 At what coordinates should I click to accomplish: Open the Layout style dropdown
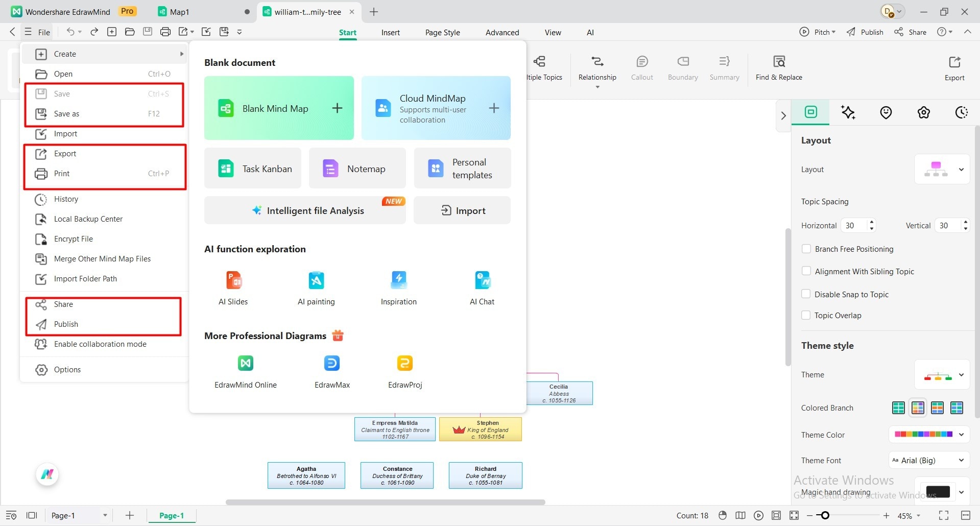(x=962, y=169)
